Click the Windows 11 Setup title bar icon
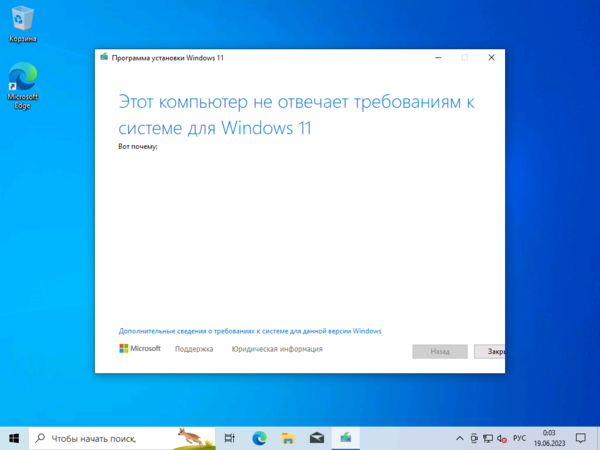 [104, 57]
